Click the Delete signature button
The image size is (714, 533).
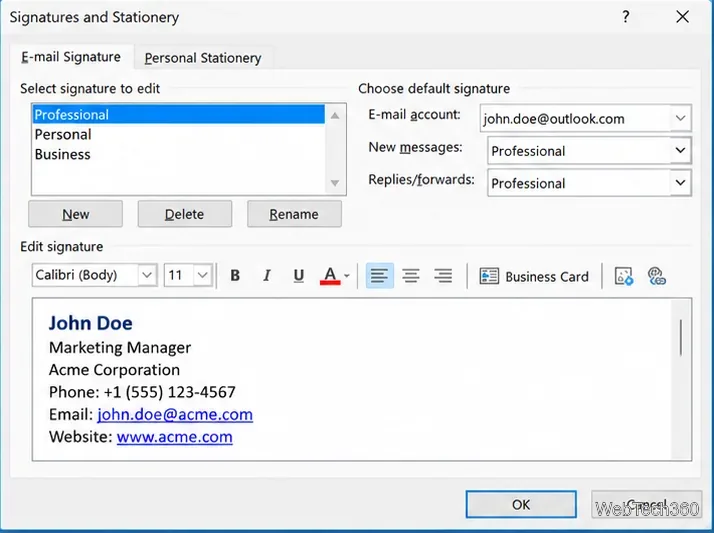click(x=185, y=214)
